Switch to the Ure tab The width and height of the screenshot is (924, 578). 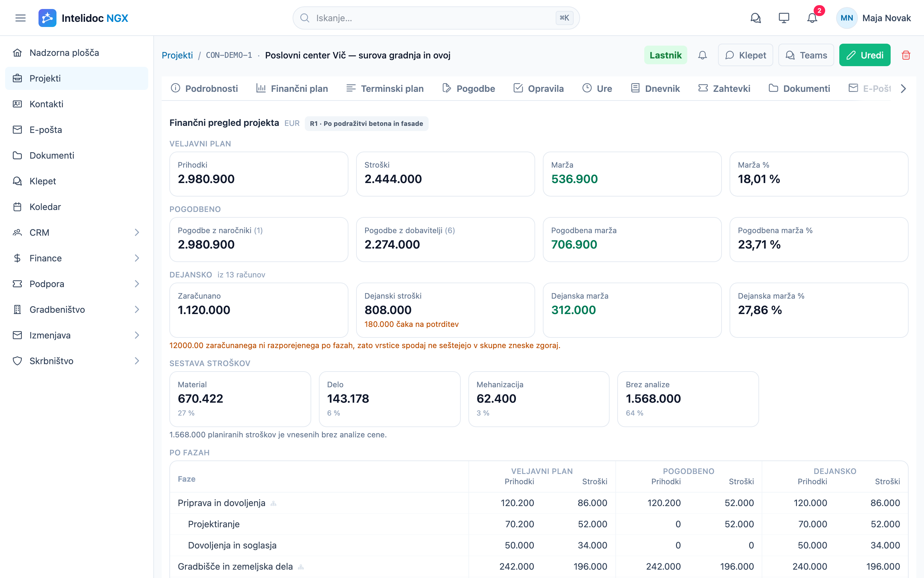point(597,89)
